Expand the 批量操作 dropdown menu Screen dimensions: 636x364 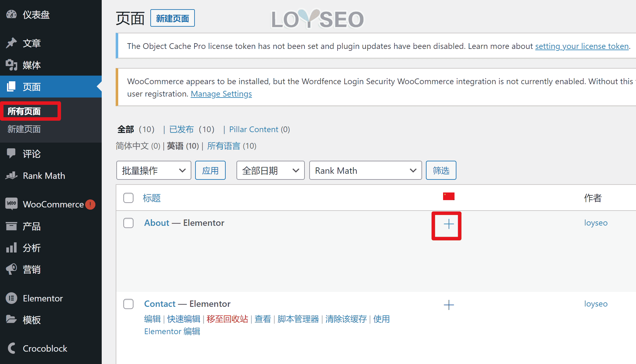(x=153, y=171)
